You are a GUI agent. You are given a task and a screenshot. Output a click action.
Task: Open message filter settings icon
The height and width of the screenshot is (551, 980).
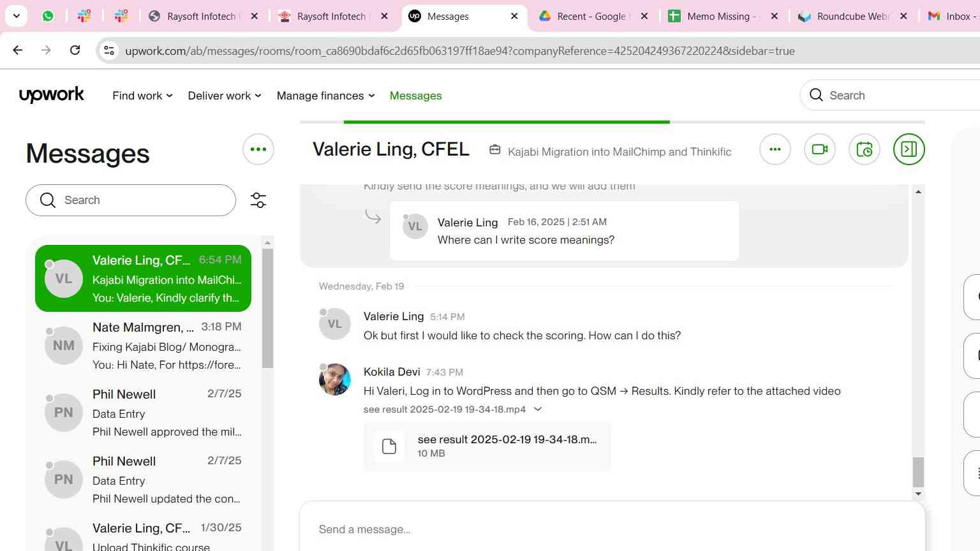(x=258, y=200)
